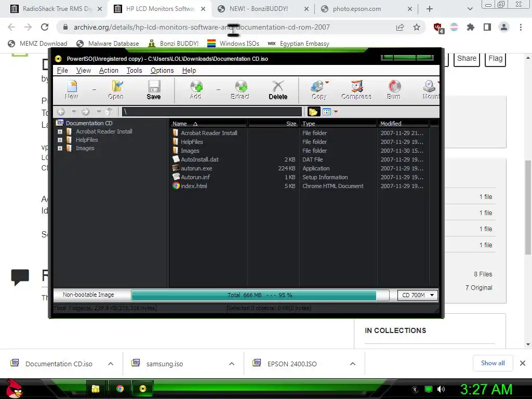Open the Copy button dropdown arrow
Viewport: 532px width, 399px height.
coord(327,83)
